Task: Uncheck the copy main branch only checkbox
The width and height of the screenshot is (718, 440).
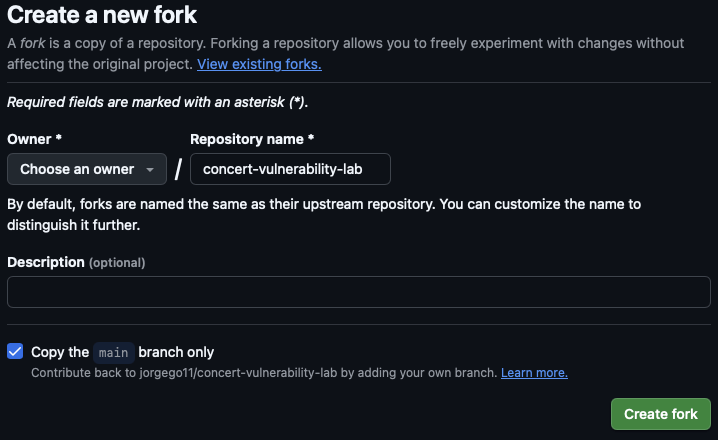Action: tap(15, 351)
